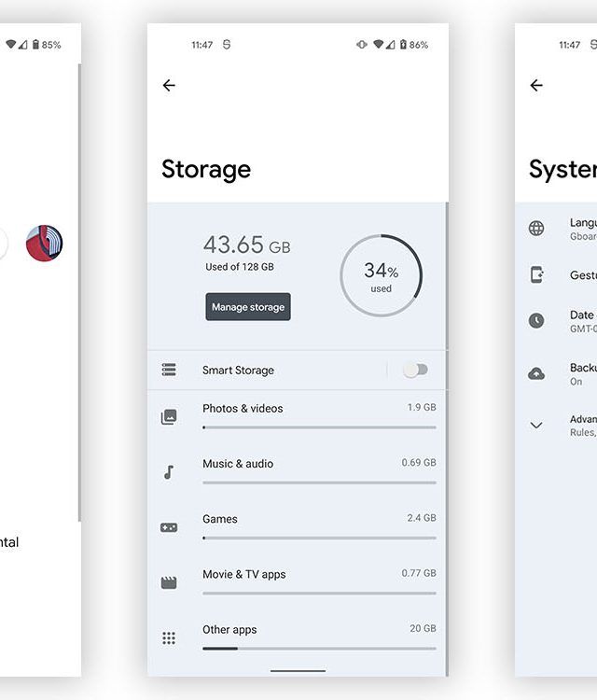
Task: Tap the 86% battery icon in Storage status bar
Action: point(403,44)
